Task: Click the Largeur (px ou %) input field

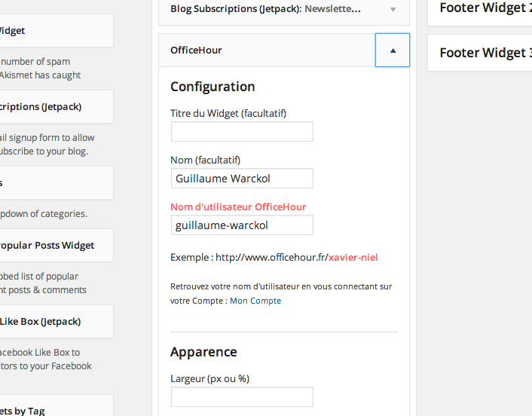Action: point(242,396)
